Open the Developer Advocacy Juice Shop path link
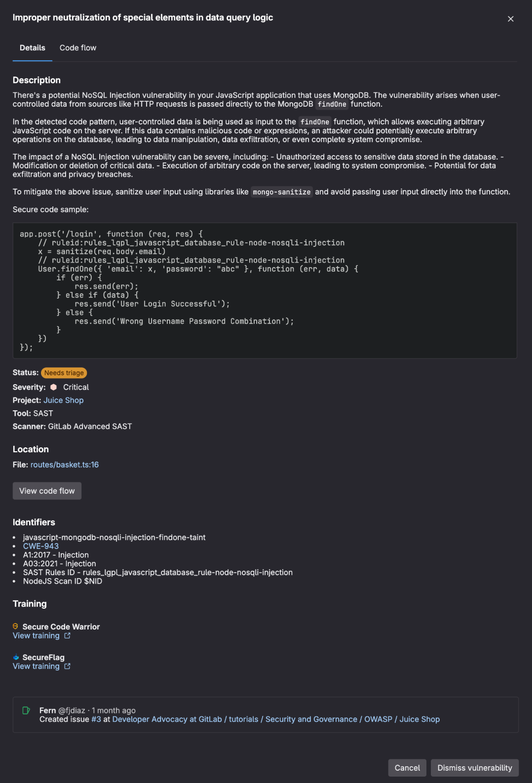This screenshot has width=532, height=783. [x=276, y=719]
